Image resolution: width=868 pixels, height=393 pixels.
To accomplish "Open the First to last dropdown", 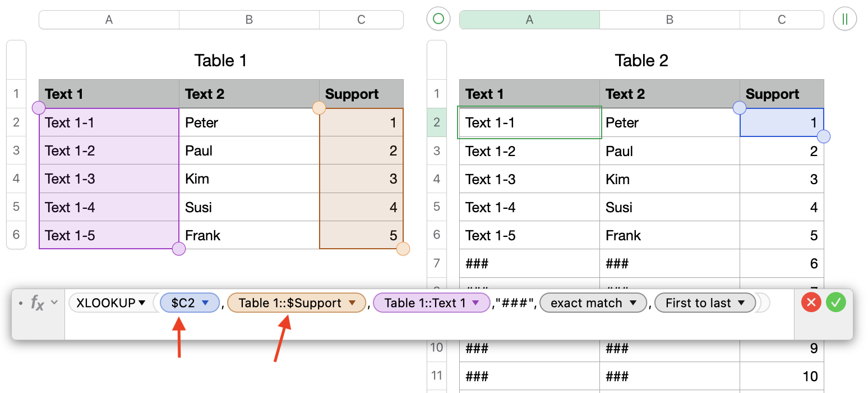I will (741, 303).
